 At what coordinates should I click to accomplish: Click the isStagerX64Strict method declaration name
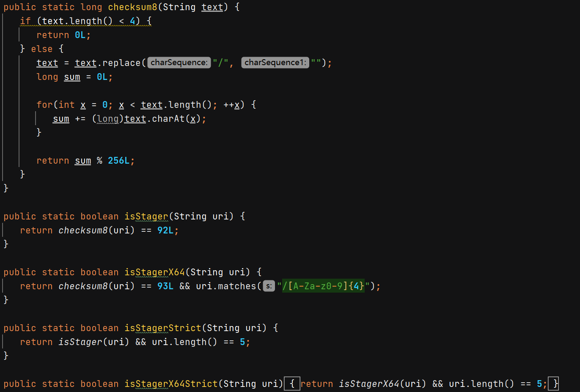pyautogui.click(x=171, y=384)
